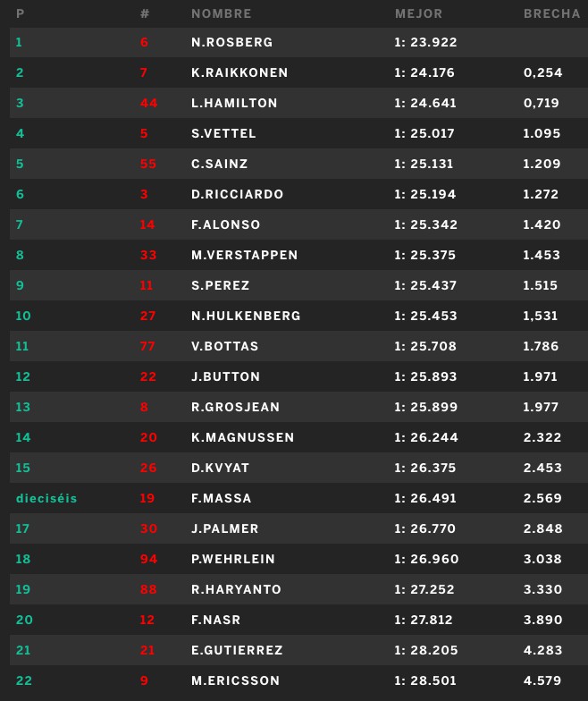The width and height of the screenshot is (588, 701).
Task: Click the MEJOR column header
Action: (418, 14)
